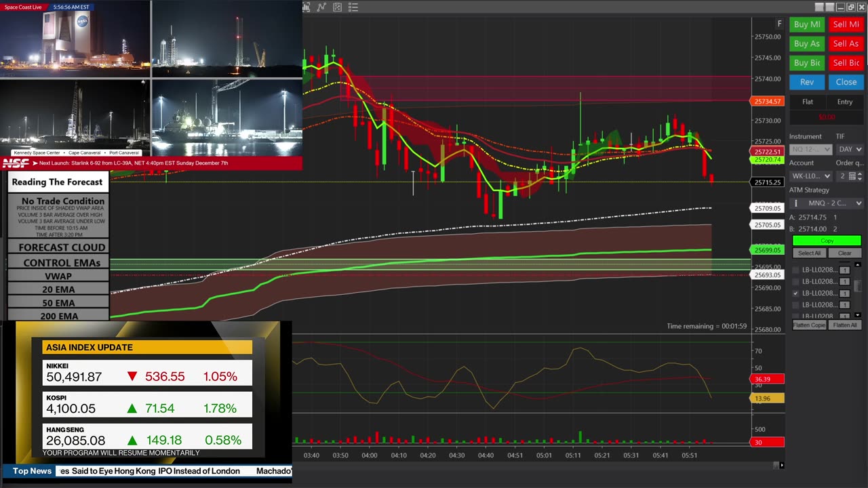Click the Reading The Forecast header
The image size is (868, 488).
coord(58,182)
